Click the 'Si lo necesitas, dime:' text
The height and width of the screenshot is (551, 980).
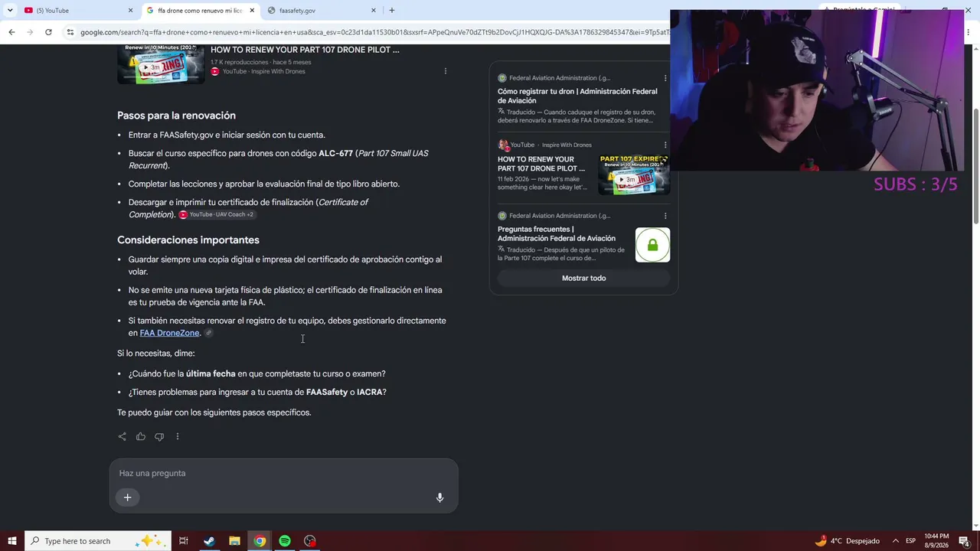156,354
